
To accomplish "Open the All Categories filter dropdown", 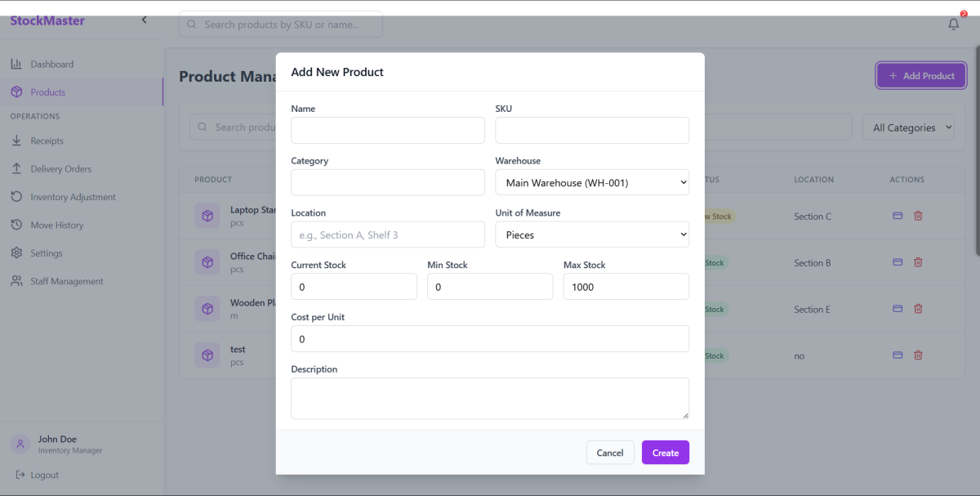I will (x=908, y=127).
